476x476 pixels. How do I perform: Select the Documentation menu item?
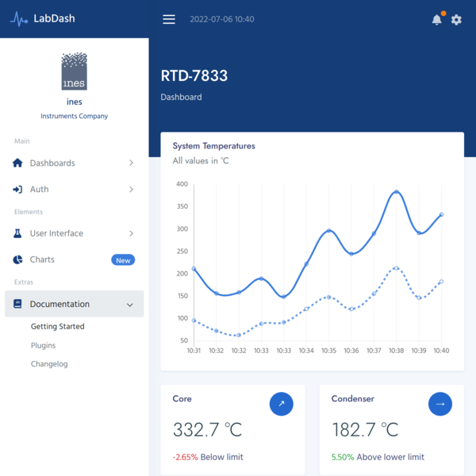tap(75, 304)
